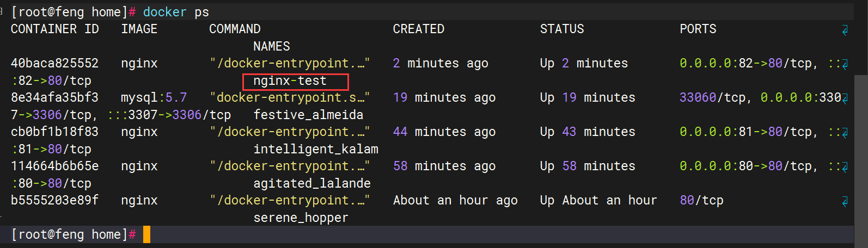
Task: Click the serene_hopper container name
Action: (301, 218)
